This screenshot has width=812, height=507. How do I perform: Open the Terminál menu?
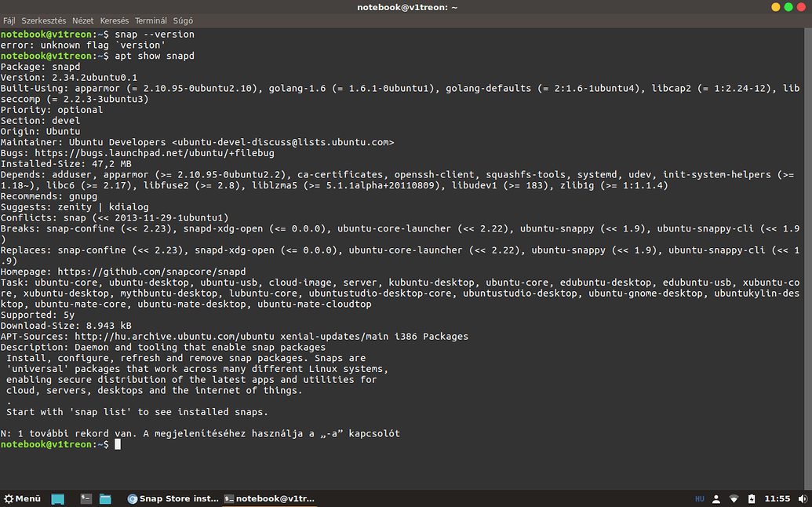click(151, 20)
